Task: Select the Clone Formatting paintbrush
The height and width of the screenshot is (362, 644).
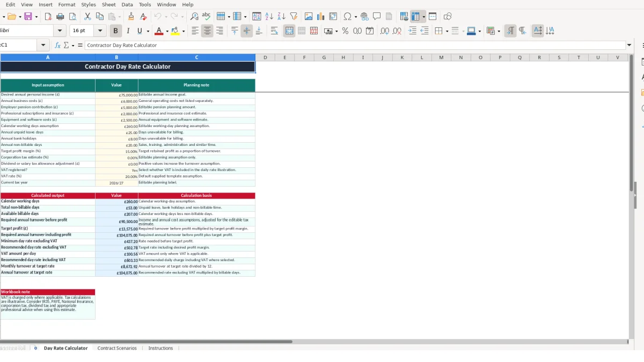Action: [x=131, y=17]
